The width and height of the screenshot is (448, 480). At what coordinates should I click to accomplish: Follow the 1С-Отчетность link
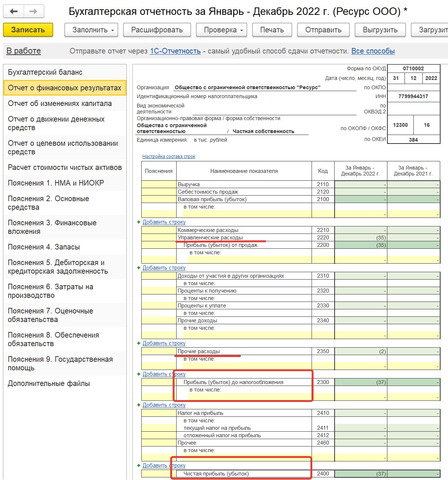[x=175, y=51]
